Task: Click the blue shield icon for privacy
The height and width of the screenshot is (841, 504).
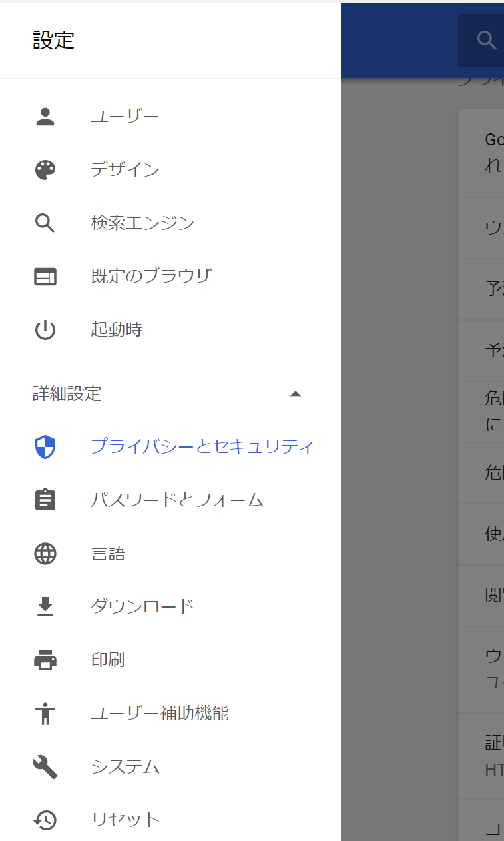Action: coord(45,447)
